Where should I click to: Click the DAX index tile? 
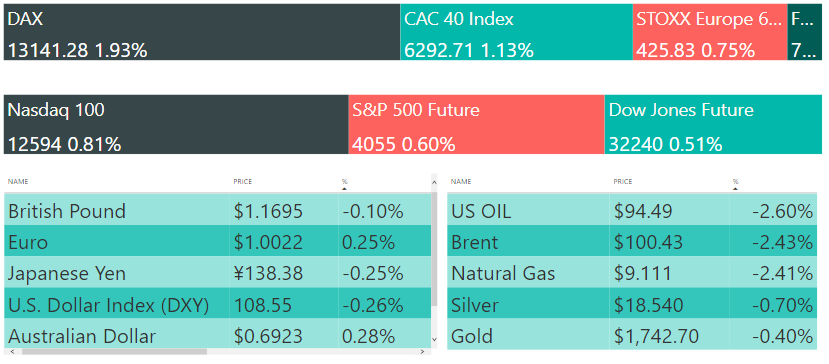202,32
